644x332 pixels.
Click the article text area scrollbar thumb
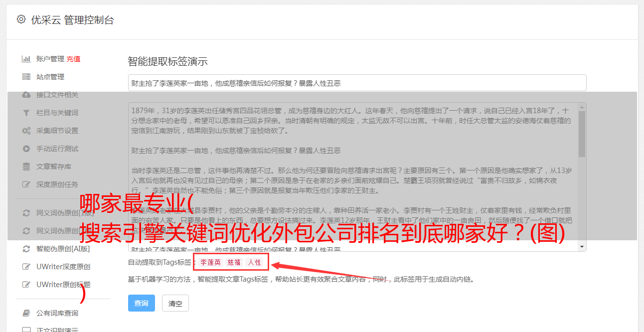582,134
